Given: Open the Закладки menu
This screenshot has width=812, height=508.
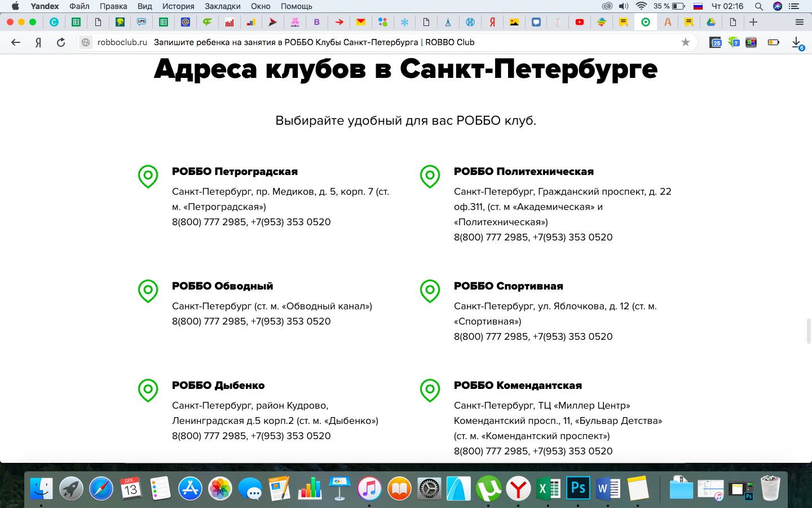Looking at the screenshot, I should 223,6.
